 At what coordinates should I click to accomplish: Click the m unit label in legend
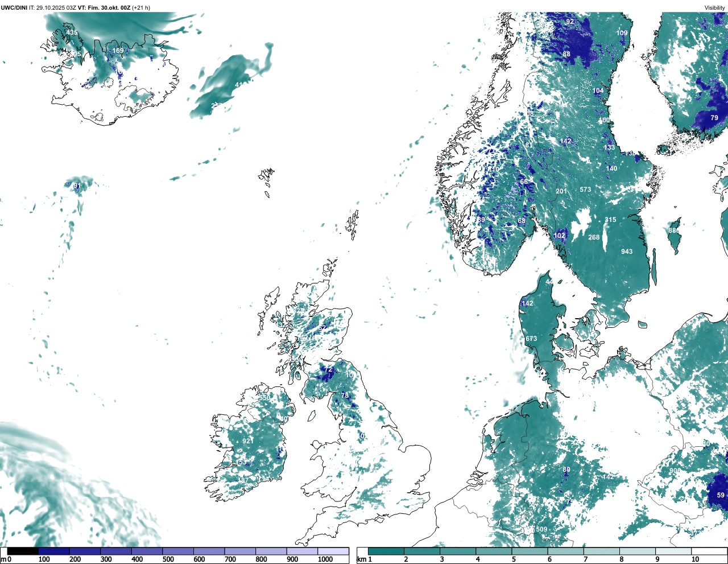point(3,559)
